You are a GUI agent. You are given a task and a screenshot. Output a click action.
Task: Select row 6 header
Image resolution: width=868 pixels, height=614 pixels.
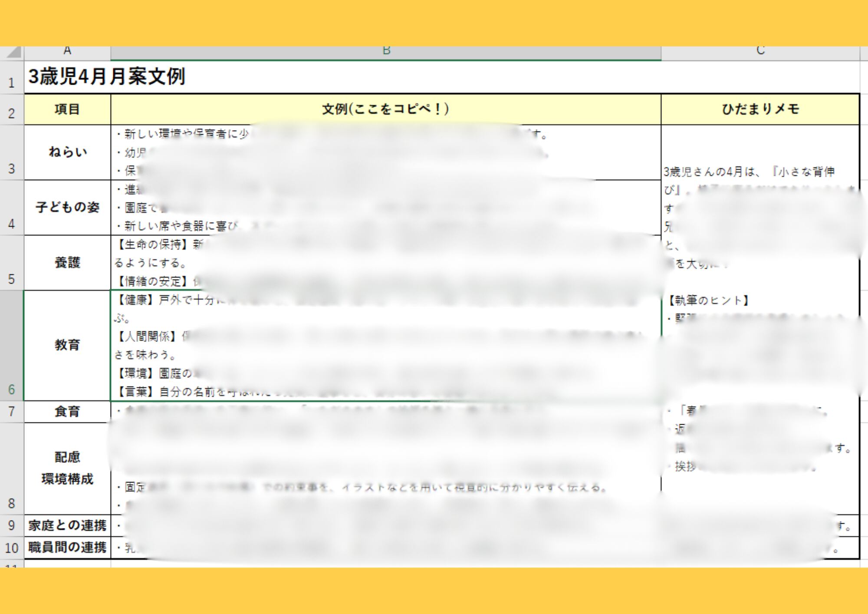(12, 346)
